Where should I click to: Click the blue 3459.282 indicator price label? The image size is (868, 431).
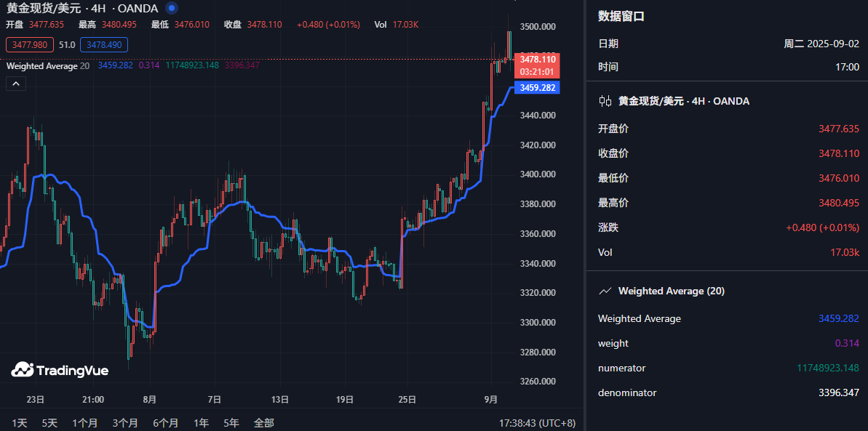[x=537, y=88]
